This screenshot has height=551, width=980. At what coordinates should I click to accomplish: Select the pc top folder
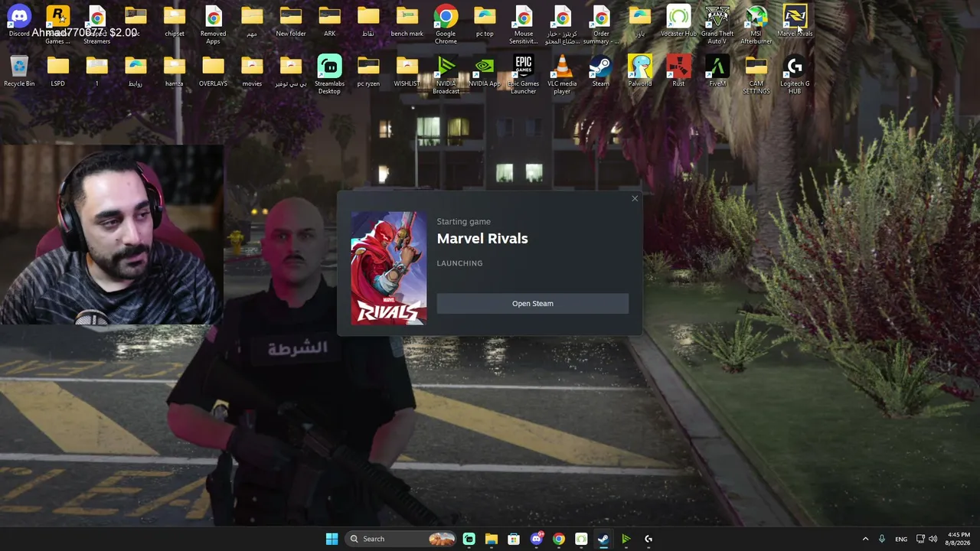point(485,21)
